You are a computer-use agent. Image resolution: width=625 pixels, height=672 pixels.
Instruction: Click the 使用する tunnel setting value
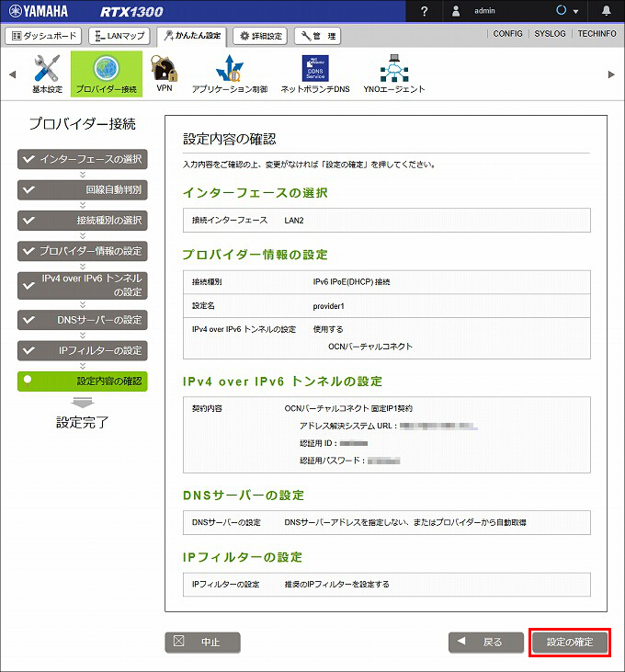point(328,329)
